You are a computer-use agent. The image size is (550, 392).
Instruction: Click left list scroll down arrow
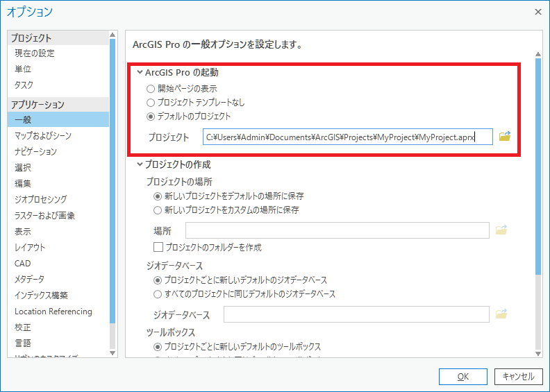(112, 353)
